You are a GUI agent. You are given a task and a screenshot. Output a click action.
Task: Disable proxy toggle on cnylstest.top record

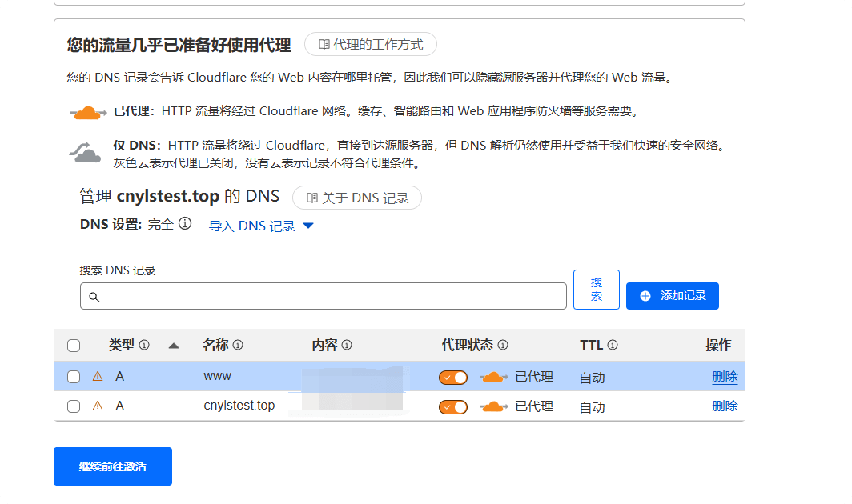453,407
